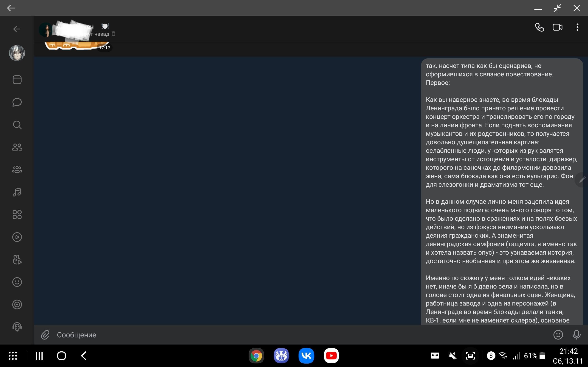Open the three-dot chat options menu
This screenshot has height=367, width=588.
577,27
